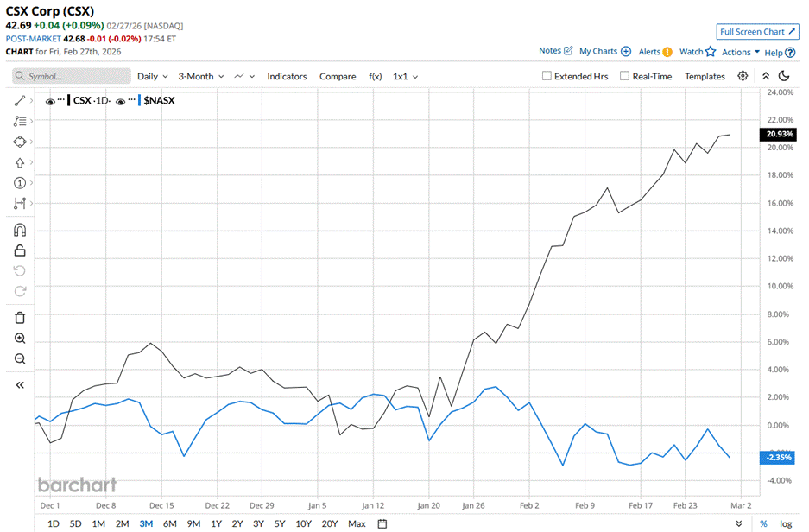Zoom in on the chart
Viewport: 809px width, 532px height.
(x=20, y=339)
